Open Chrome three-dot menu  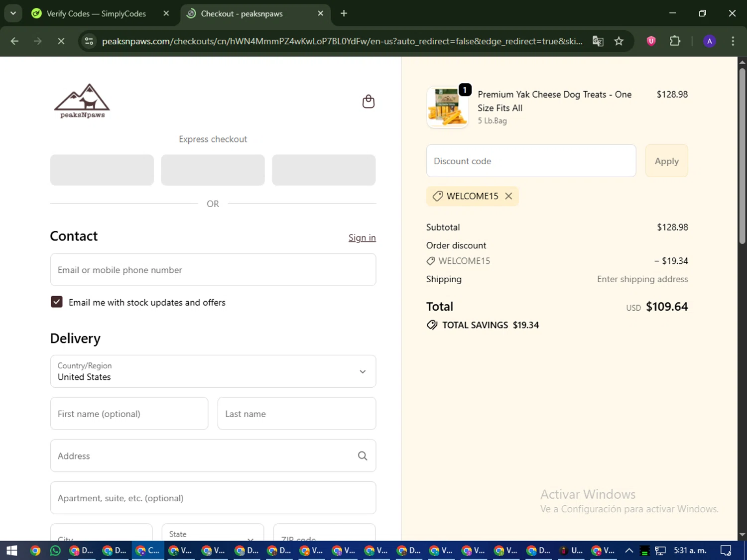(733, 41)
